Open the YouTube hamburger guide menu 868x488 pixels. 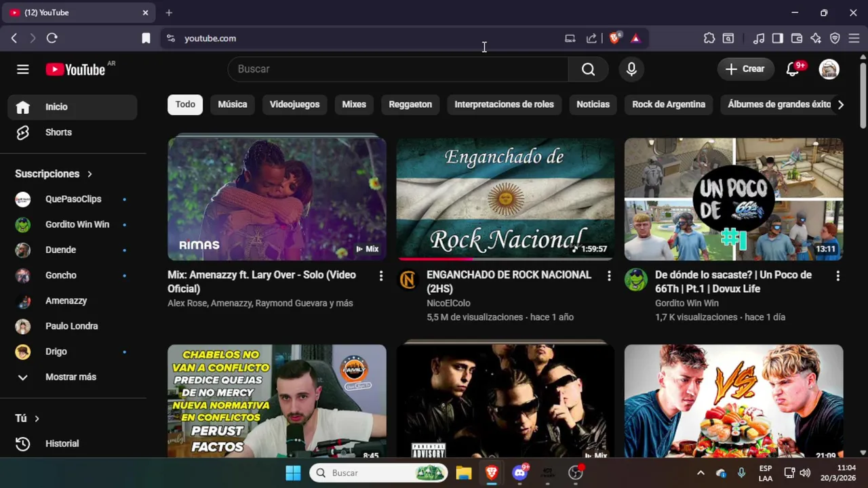point(23,69)
